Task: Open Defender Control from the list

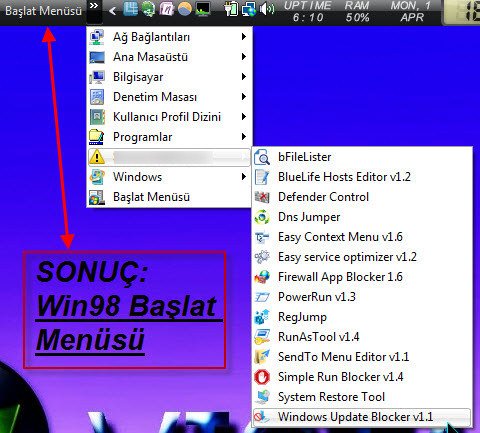Action: (362, 197)
